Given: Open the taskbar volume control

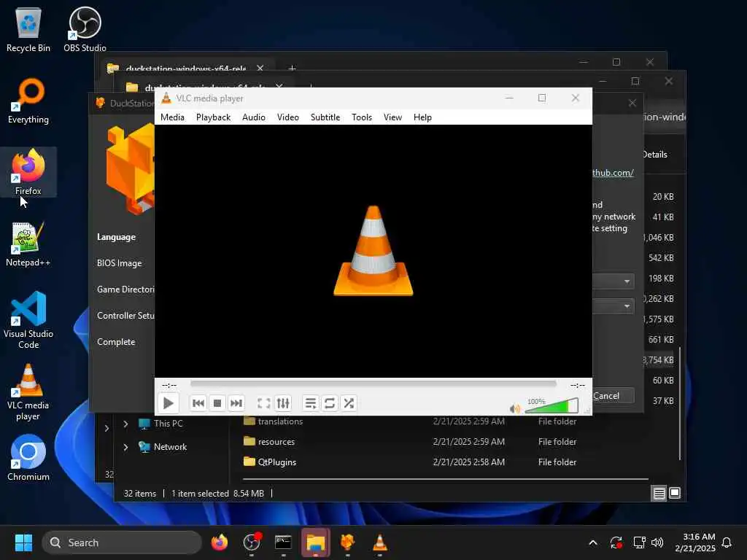Looking at the screenshot, I should point(657,542).
